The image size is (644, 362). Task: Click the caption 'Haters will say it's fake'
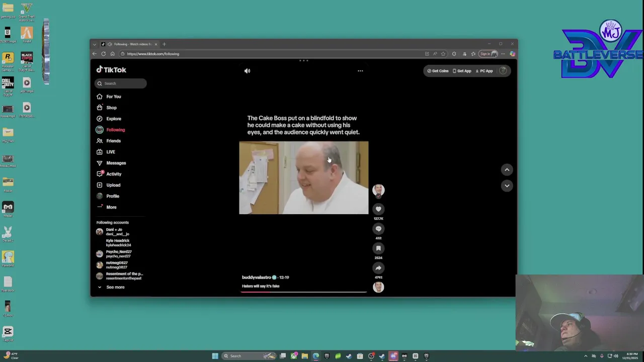tap(261, 286)
